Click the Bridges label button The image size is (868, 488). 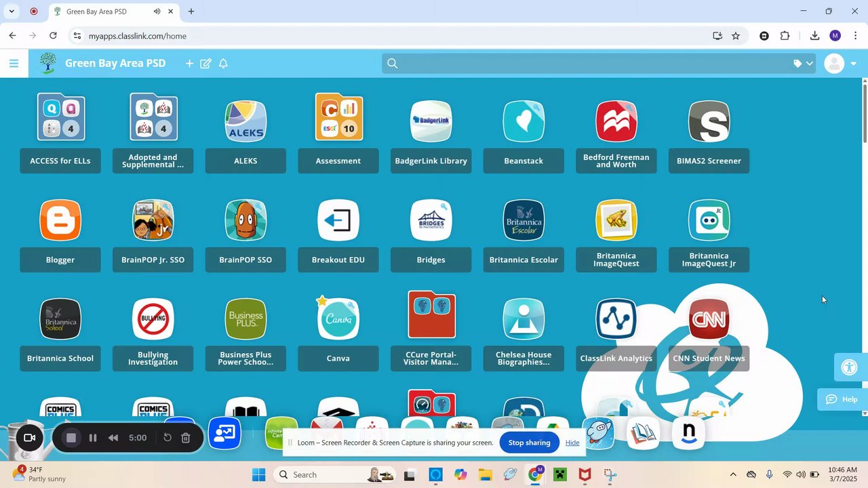(x=431, y=260)
